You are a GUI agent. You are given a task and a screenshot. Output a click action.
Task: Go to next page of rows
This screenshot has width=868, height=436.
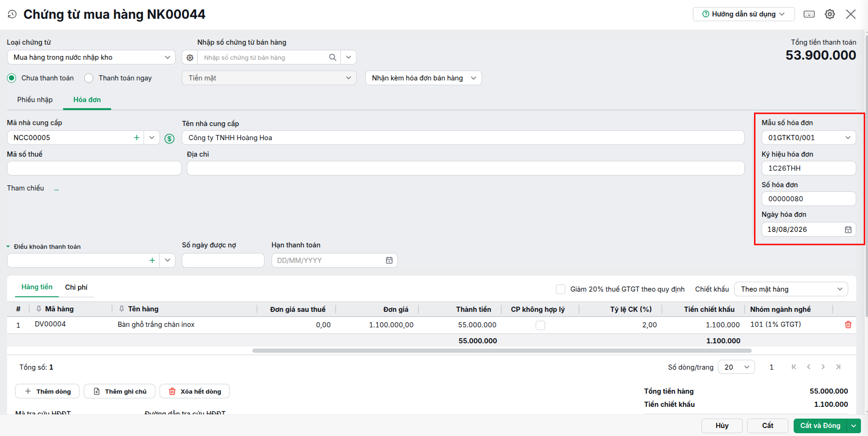point(823,367)
